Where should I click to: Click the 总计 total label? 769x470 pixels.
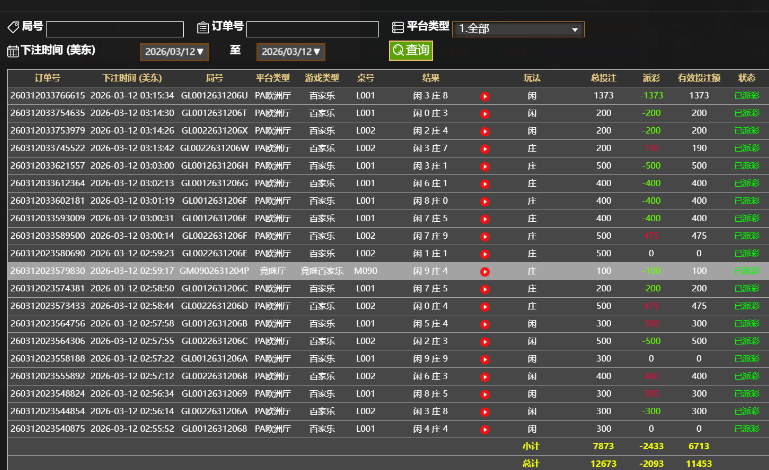pyautogui.click(x=531, y=464)
